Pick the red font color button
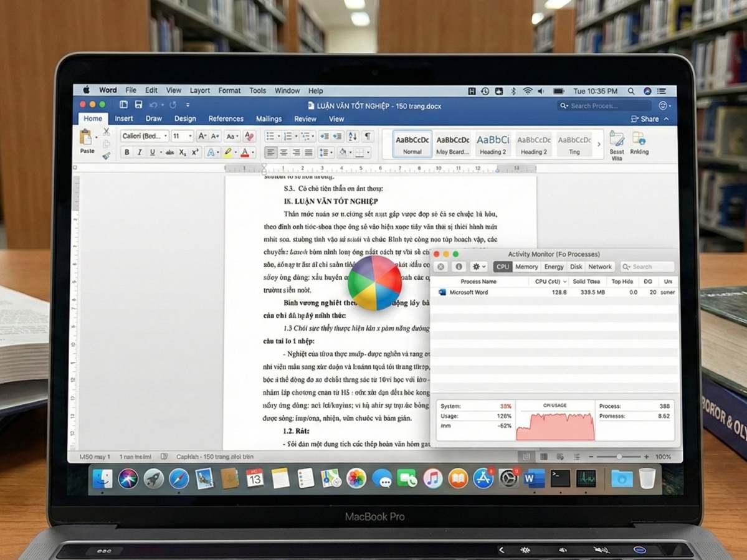This screenshot has width=747, height=560. 245,153
